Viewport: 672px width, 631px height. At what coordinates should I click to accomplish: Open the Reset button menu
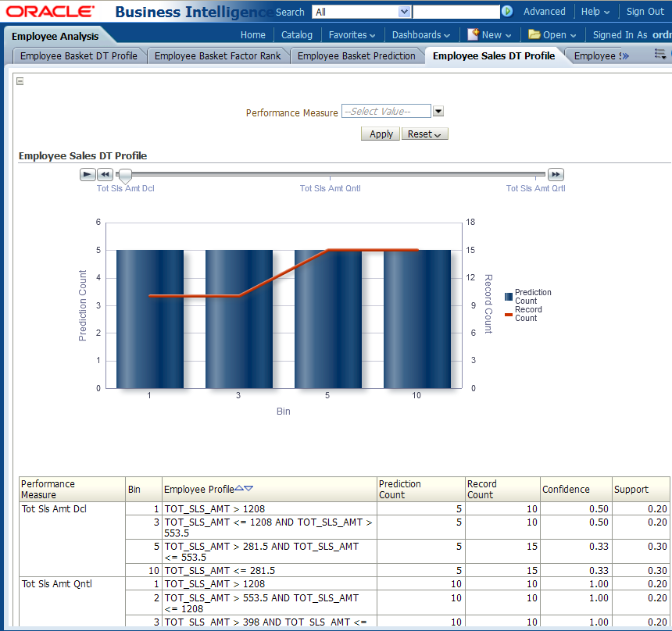(424, 134)
